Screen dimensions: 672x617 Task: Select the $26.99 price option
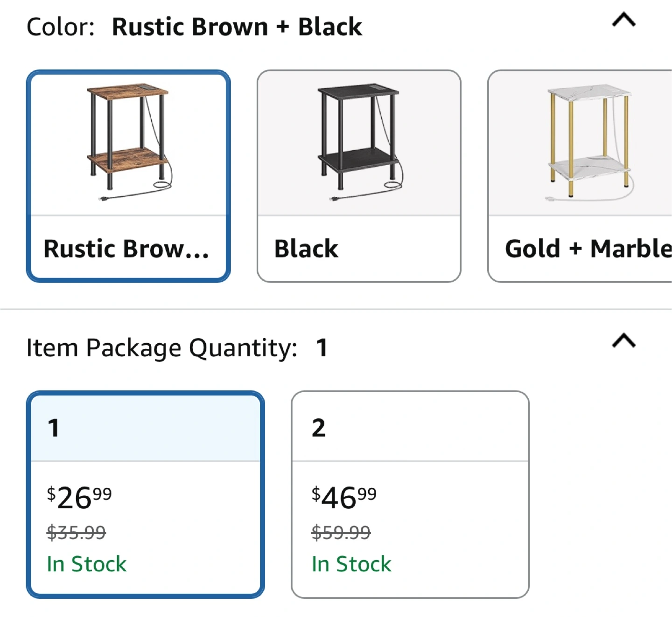(79, 497)
